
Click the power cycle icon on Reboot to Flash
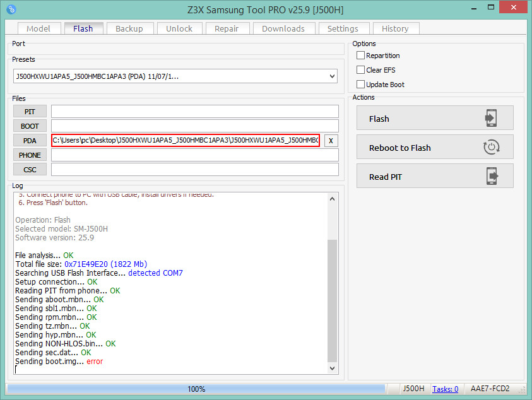click(491, 147)
